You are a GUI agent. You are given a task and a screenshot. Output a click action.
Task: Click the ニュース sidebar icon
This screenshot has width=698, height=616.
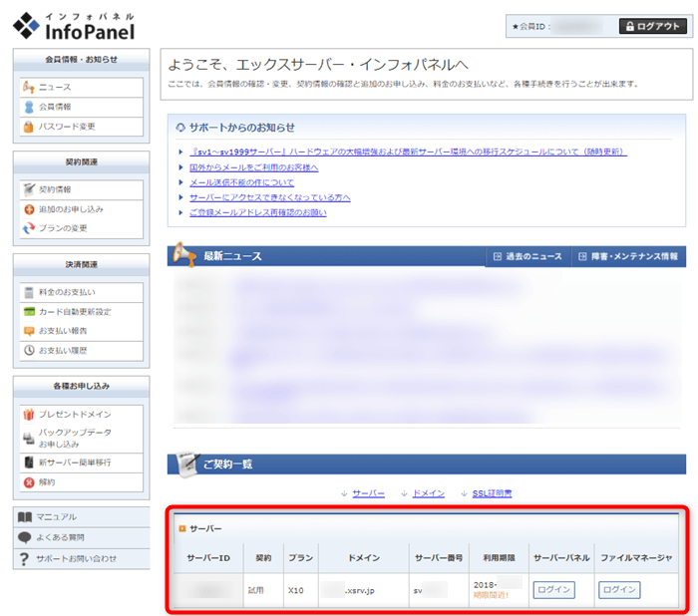click(29, 88)
